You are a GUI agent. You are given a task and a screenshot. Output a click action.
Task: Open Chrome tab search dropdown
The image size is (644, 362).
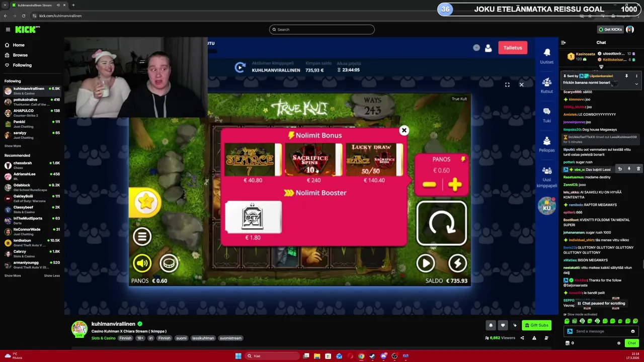pyautogui.click(x=5, y=5)
